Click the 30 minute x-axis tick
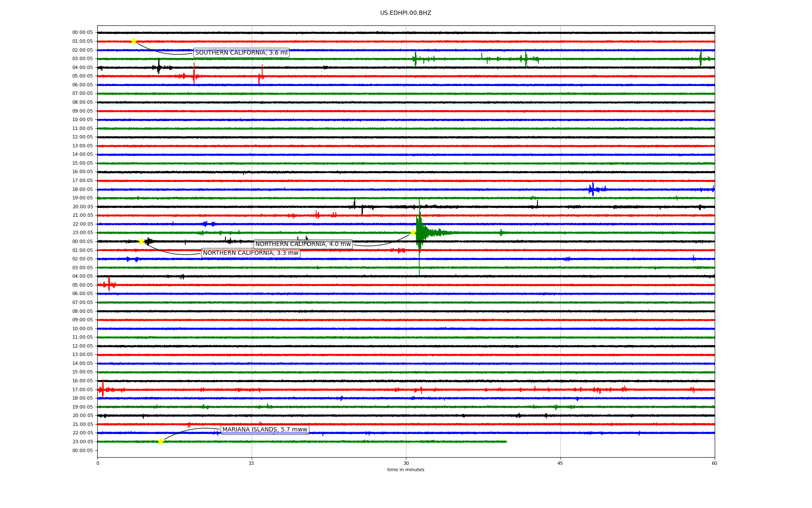Image resolution: width=812 pixels, height=508 pixels. click(x=406, y=463)
